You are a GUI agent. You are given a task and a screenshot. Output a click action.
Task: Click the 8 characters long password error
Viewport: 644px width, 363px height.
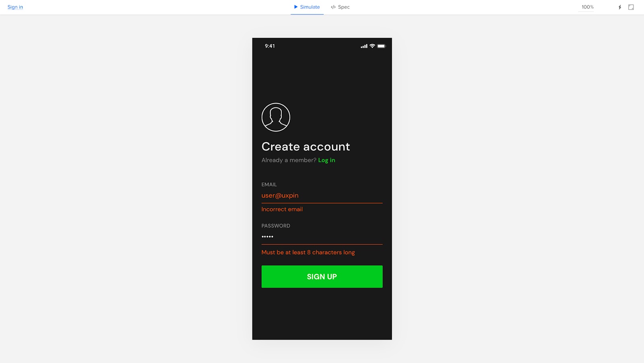tap(308, 252)
